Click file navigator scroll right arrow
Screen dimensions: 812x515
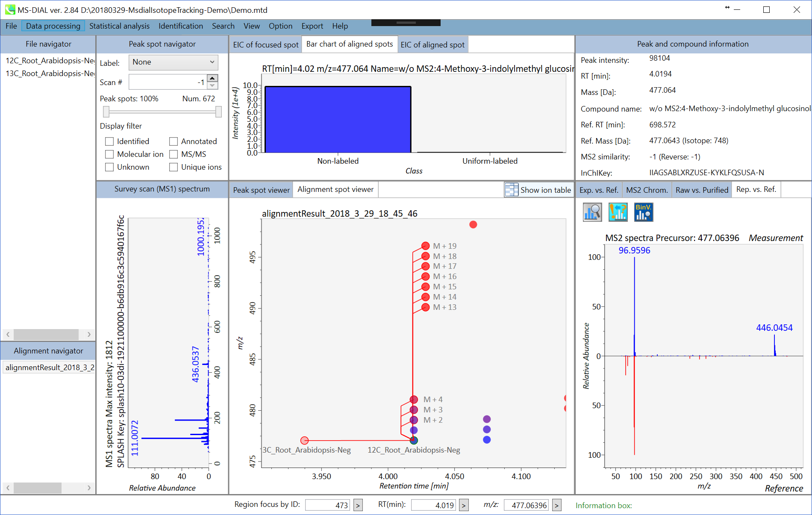pos(89,334)
